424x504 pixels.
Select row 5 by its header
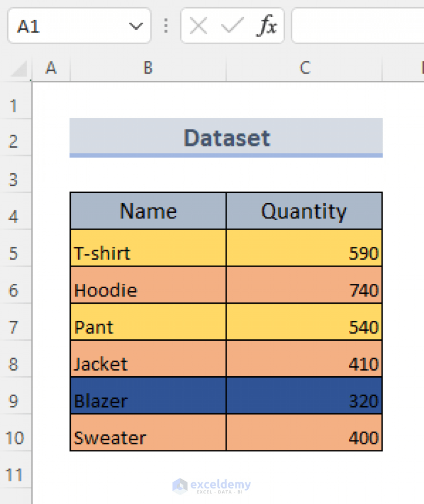16,253
